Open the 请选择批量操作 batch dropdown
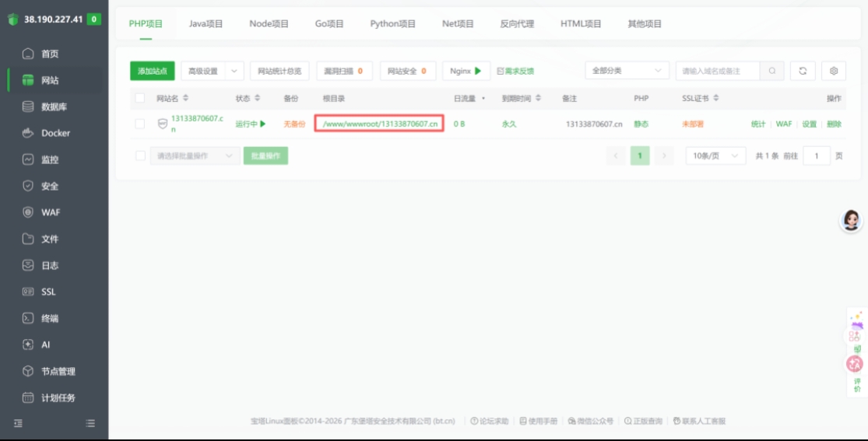This screenshot has height=441, width=868. pyautogui.click(x=195, y=156)
